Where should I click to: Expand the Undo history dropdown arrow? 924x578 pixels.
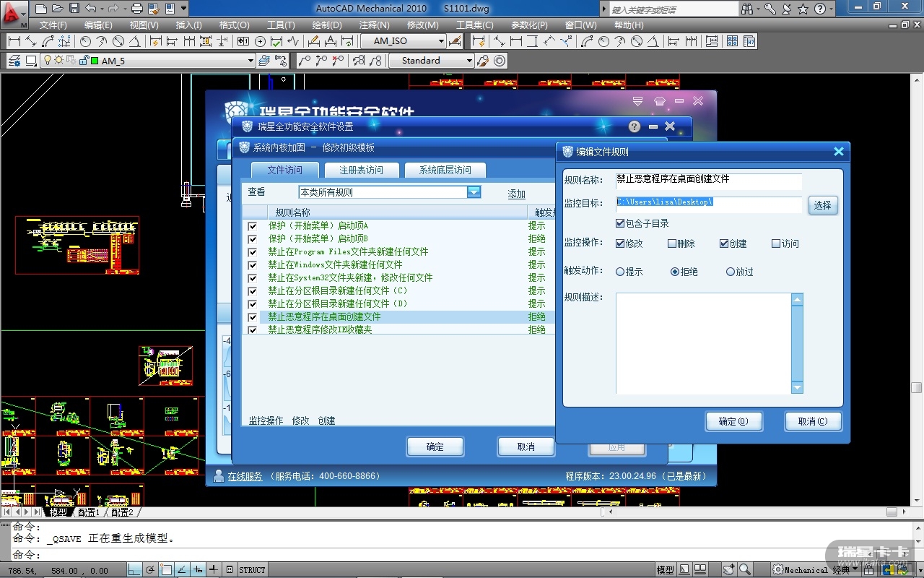click(102, 9)
